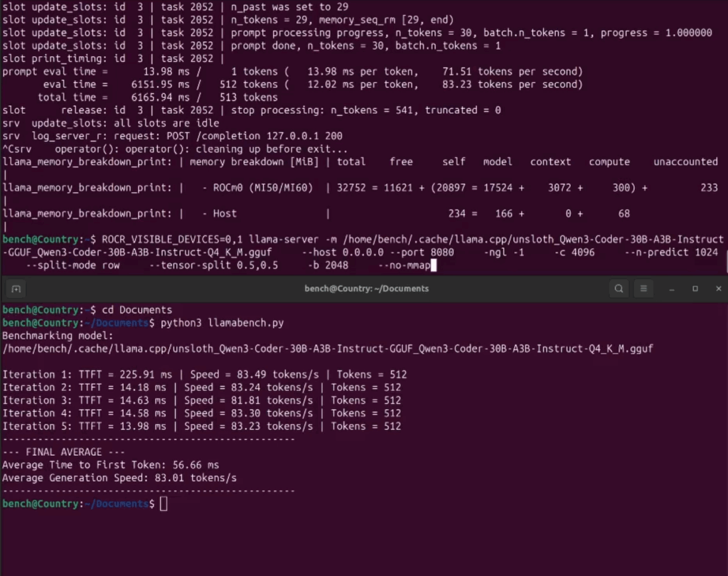Image resolution: width=728 pixels, height=576 pixels.
Task: Minimize the bench@Country terminal window
Action: click(x=671, y=289)
